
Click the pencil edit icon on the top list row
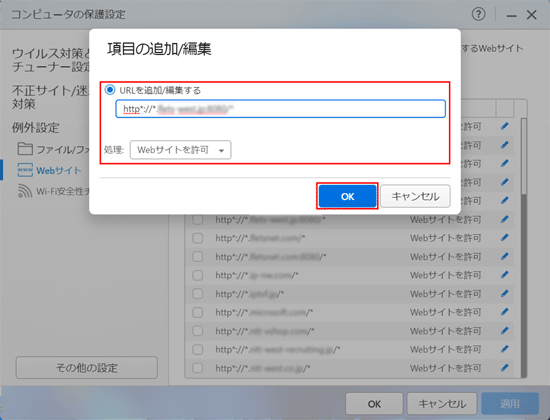coord(504,126)
